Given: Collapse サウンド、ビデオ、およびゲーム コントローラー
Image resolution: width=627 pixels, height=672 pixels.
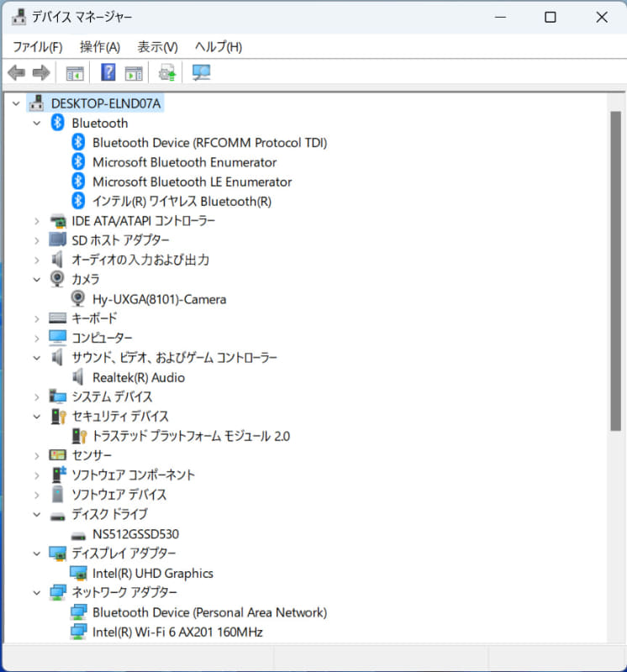Looking at the screenshot, I should pos(37,358).
